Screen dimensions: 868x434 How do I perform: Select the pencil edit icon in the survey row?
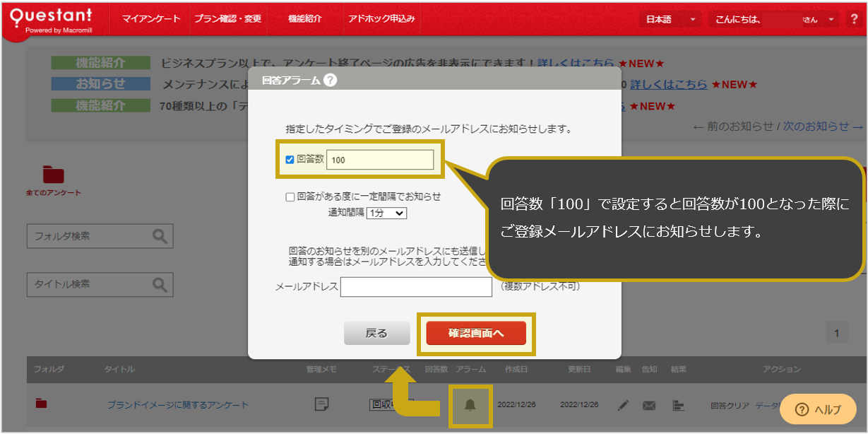624,405
